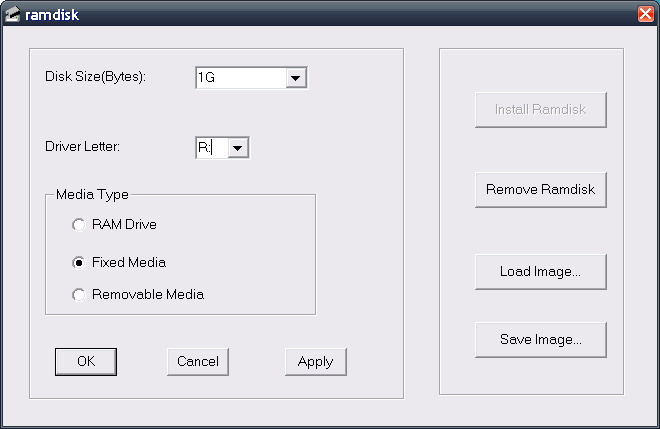Select the RAM Drive radio button
This screenshot has width=660, height=429.
[x=79, y=225]
